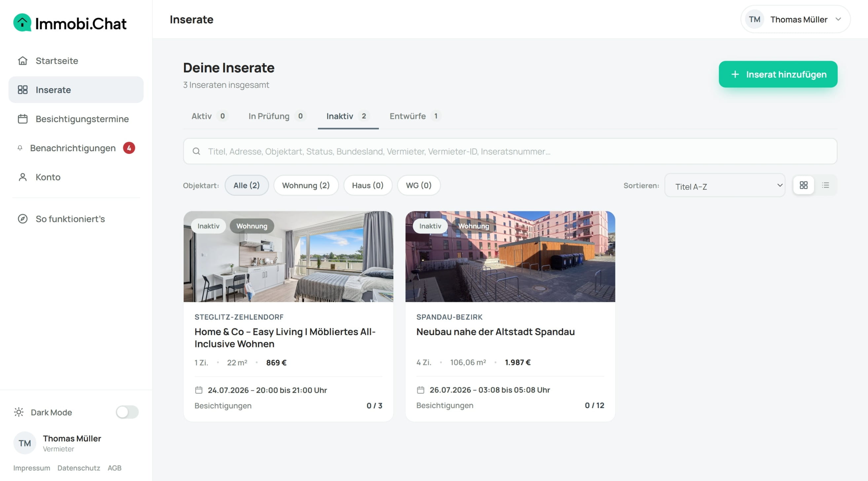This screenshot has width=868, height=481.
Task: Open listing Home & Co – Easy Living title
Action: pos(285,337)
